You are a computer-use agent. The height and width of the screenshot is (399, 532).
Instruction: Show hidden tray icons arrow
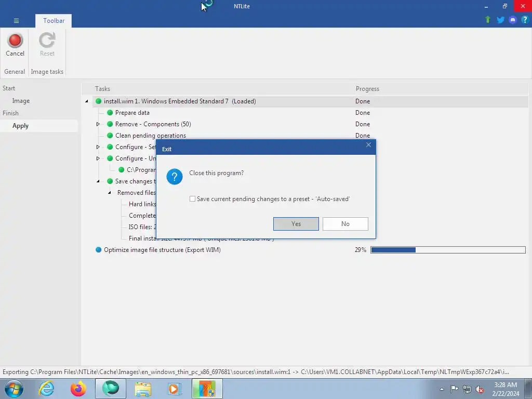point(442,389)
